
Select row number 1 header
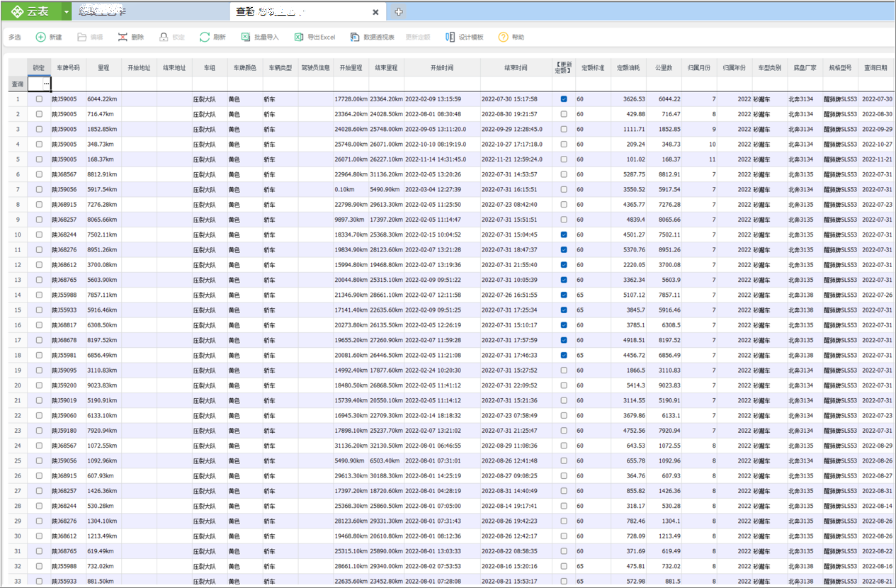pos(18,99)
